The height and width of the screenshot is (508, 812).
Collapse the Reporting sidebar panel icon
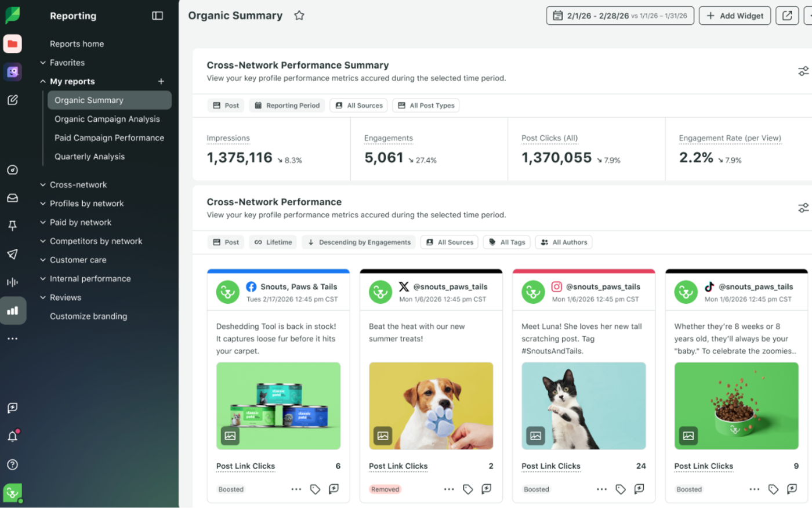click(x=158, y=16)
